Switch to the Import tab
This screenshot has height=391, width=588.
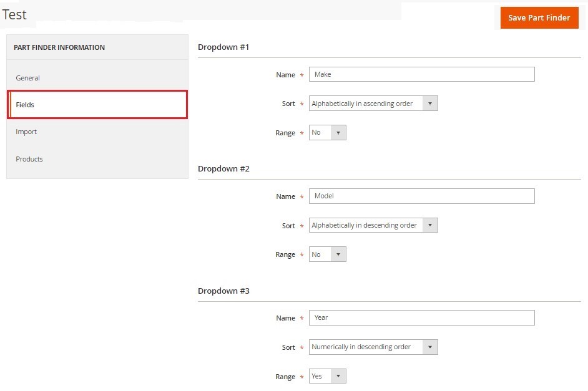tap(27, 132)
